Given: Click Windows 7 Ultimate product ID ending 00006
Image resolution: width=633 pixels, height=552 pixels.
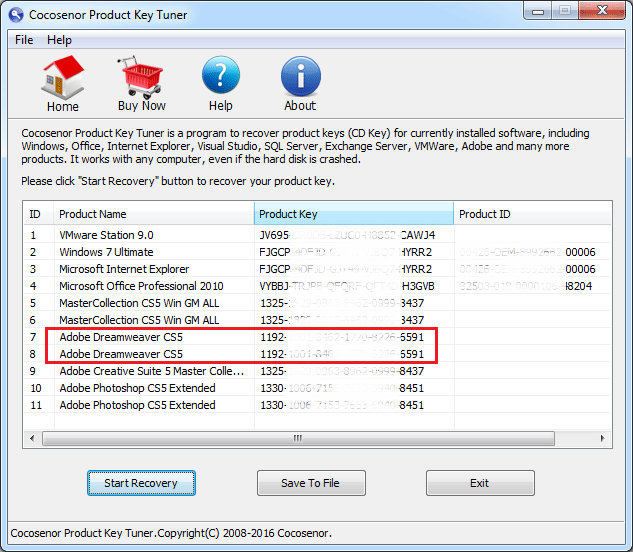Looking at the screenshot, I should (x=528, y=252).
